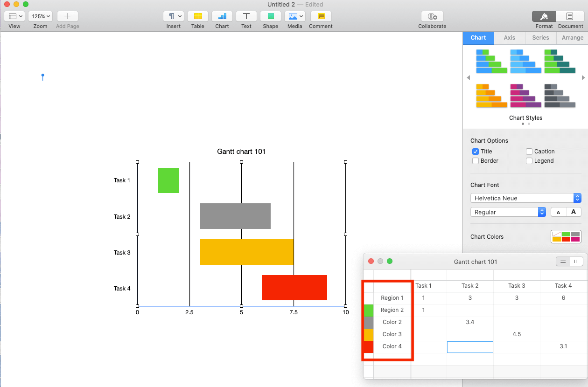Screen dimensions: 588x387
Task: Insert a new Table
Action: [x=197, y=16]
